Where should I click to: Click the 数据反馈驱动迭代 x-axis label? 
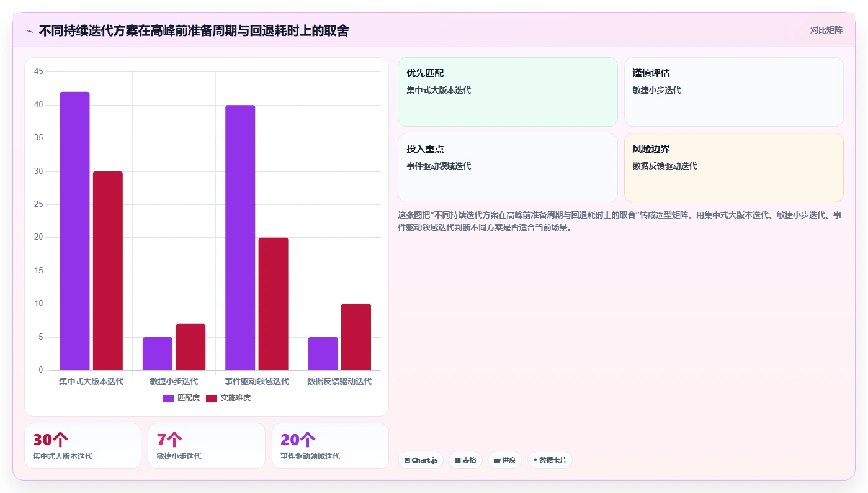[339, 381]
